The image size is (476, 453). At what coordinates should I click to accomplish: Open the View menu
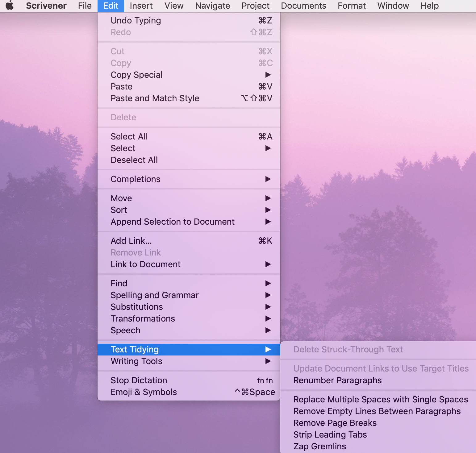[x=174, y=6]
